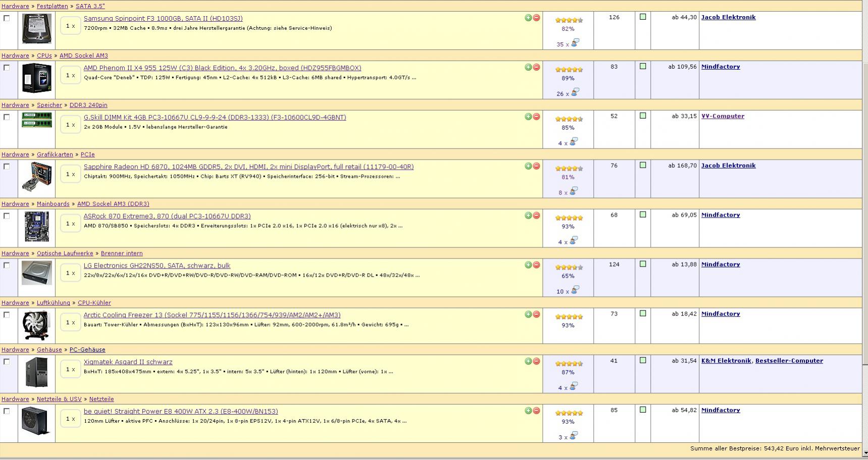Tick the checkbox left of Samsung Spinpoint row

[x=7, y=18]
